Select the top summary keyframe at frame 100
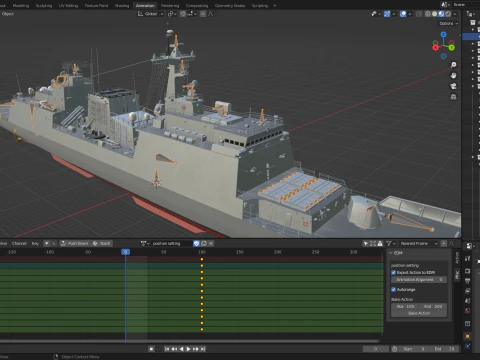480x360 pixels. coord(202,259)
